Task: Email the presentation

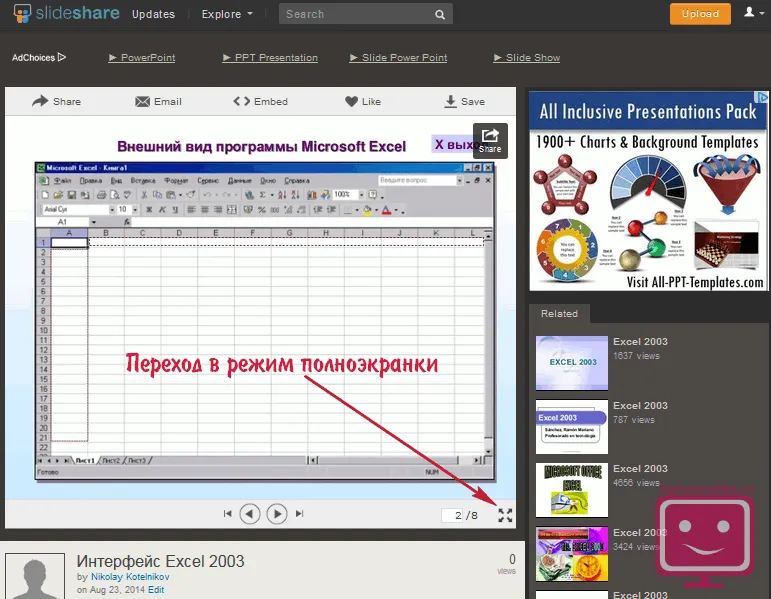Action: click(158, 101)
